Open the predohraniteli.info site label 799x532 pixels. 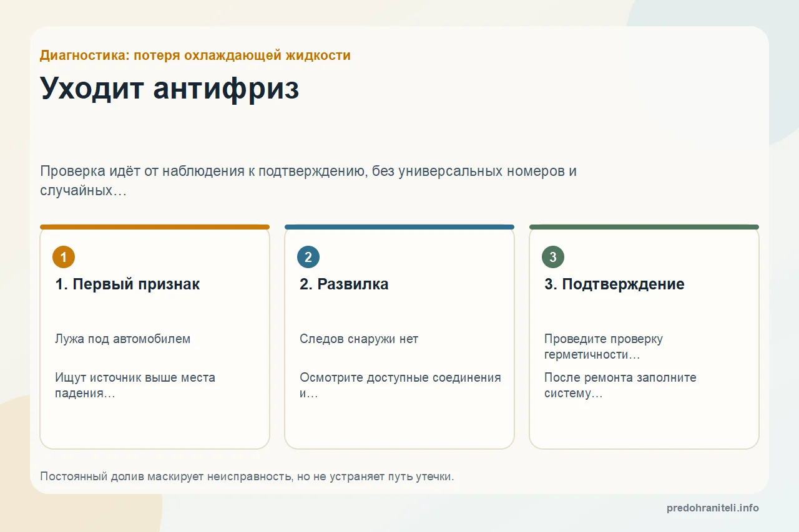click(x=713, y=508)
